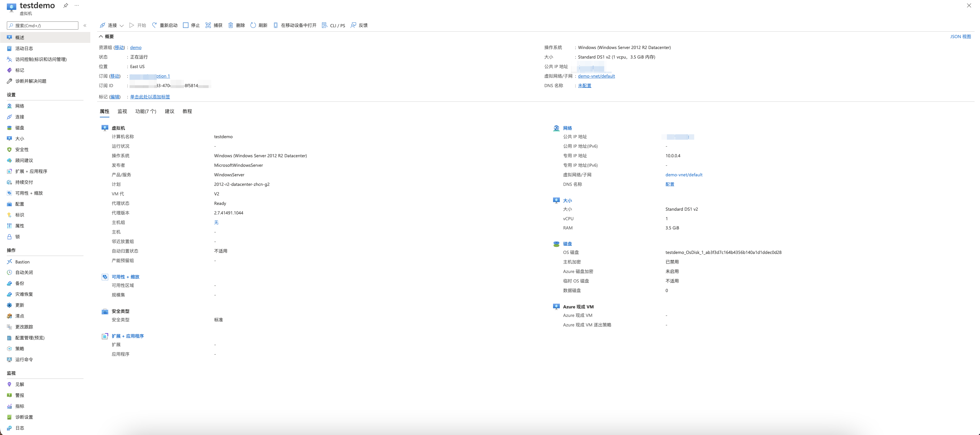
Task: Click 在移动设备中打开 toolbar button
Action: [295, 26]
